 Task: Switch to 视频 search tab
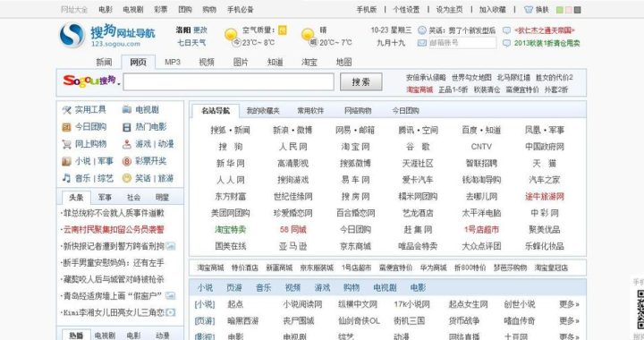coord(207,62)
